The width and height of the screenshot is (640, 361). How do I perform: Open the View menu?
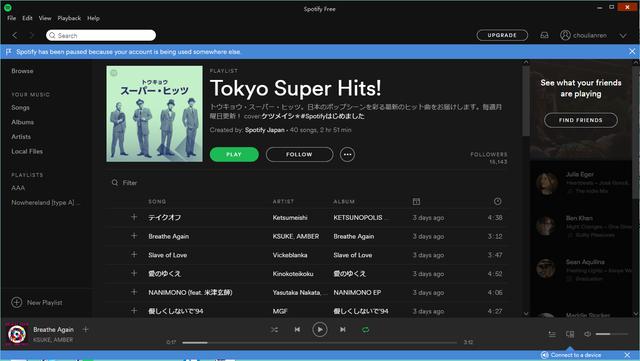45,18
